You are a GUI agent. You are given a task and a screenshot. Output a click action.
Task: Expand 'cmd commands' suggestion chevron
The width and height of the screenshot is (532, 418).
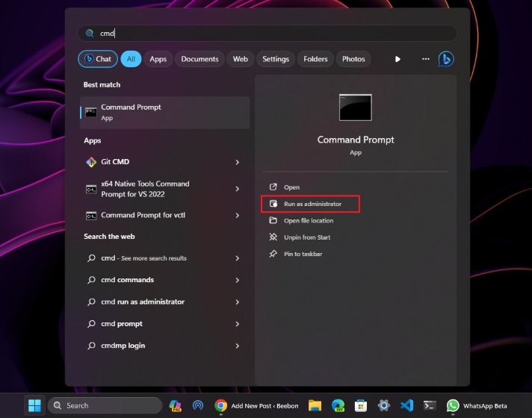(237, 281)
